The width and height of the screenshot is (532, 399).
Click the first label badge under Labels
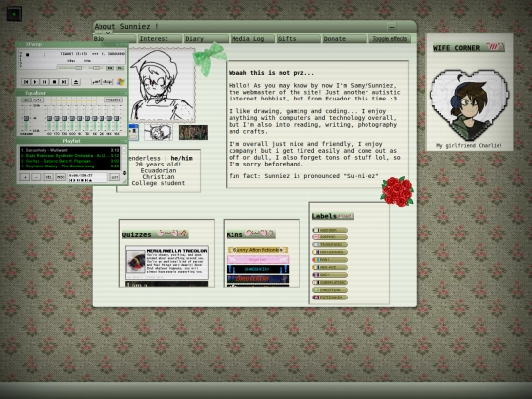tap(330, 230)
